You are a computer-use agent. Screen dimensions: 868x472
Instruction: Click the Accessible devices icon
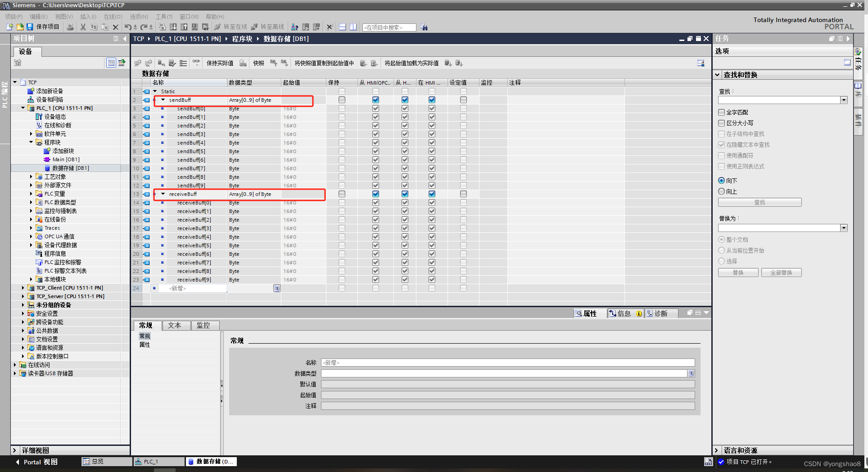coord(294,27)
